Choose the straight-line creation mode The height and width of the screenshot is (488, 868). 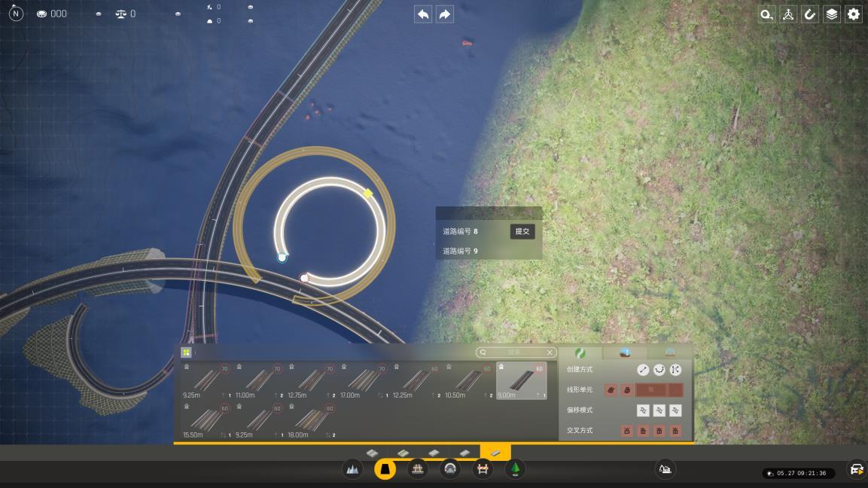(x=643, y=370)
